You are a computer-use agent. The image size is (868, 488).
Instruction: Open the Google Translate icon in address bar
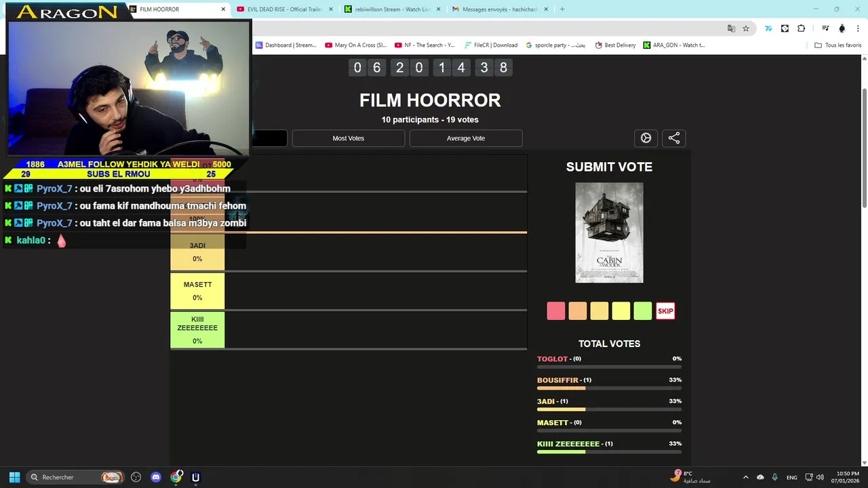[x=731, y=28]
